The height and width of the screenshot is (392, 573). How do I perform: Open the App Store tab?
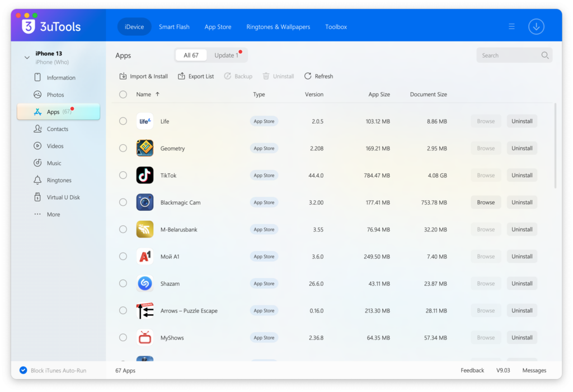coord(218,27)
